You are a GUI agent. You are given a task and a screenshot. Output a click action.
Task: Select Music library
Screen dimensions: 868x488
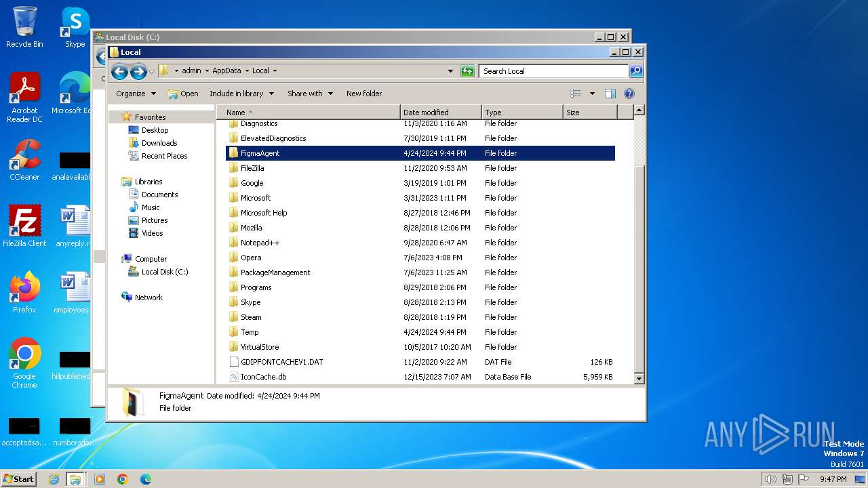151,207
